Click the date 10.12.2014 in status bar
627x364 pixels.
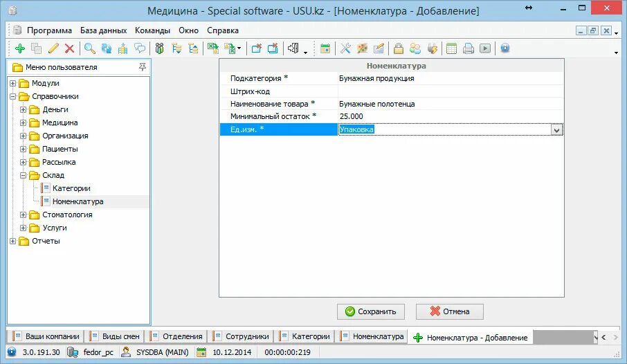232,352
